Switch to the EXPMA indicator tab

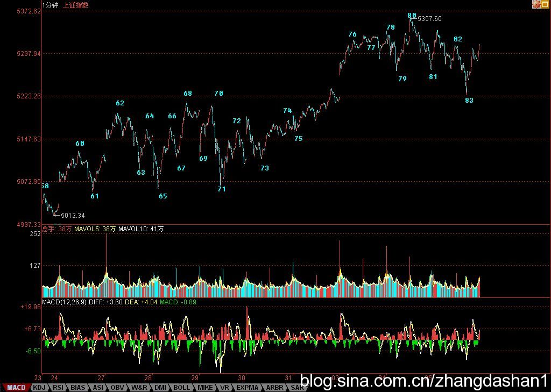click(x=247, y=387)
